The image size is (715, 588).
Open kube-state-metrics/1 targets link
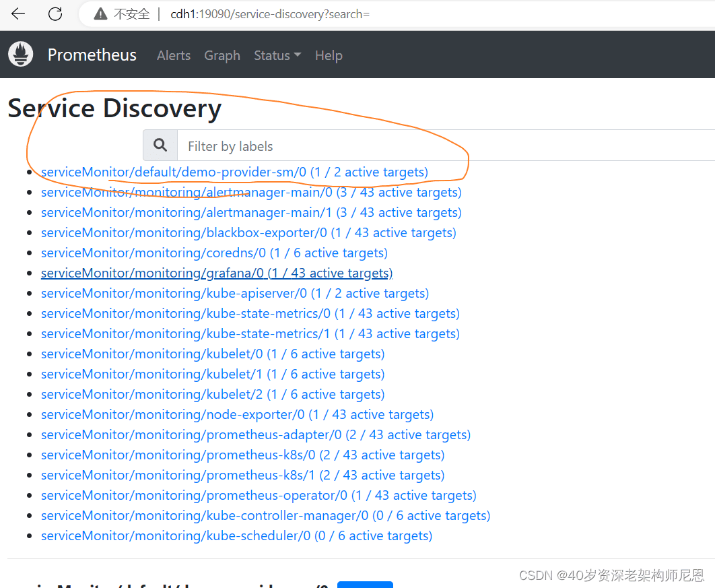(x=250, y=334)
